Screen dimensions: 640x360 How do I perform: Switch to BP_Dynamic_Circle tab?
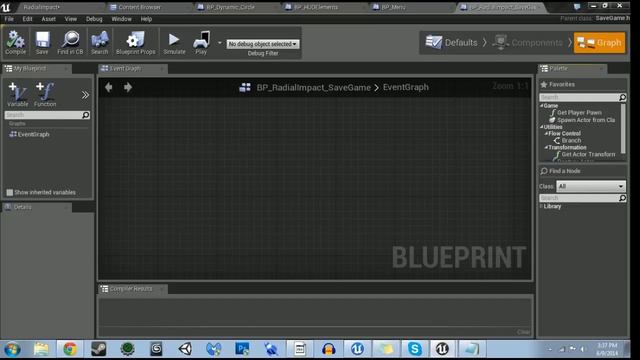(x=230, y=7)
